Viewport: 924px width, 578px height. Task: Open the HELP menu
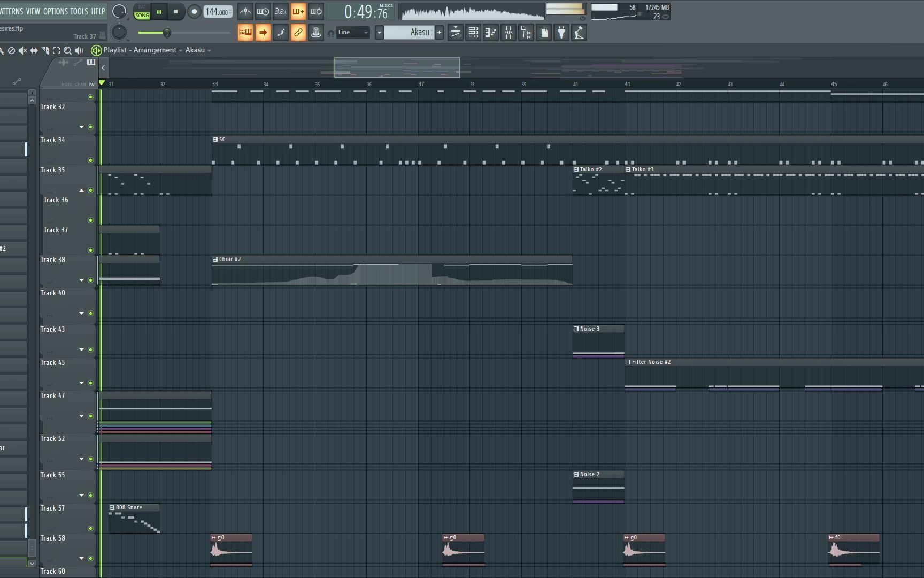click(x=98, y=11)
